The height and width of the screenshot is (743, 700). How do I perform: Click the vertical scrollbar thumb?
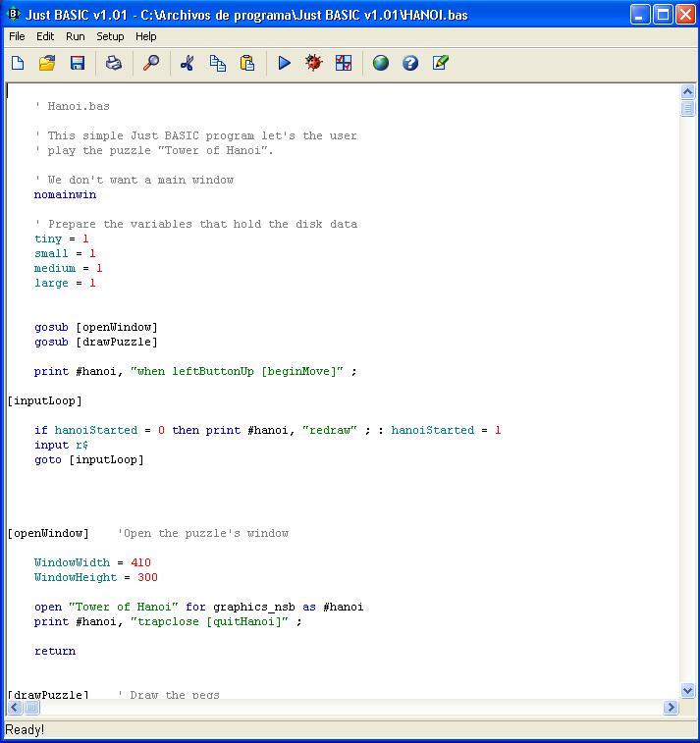pos(687,109)
